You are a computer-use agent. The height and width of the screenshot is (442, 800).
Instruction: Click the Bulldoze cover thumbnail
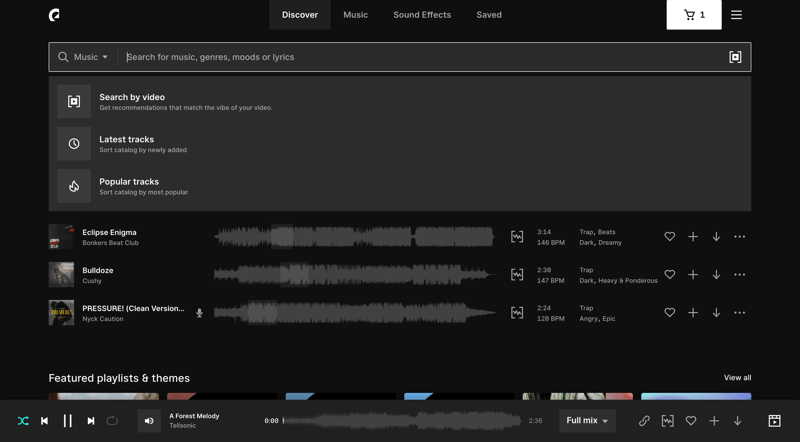coord(61,275)
